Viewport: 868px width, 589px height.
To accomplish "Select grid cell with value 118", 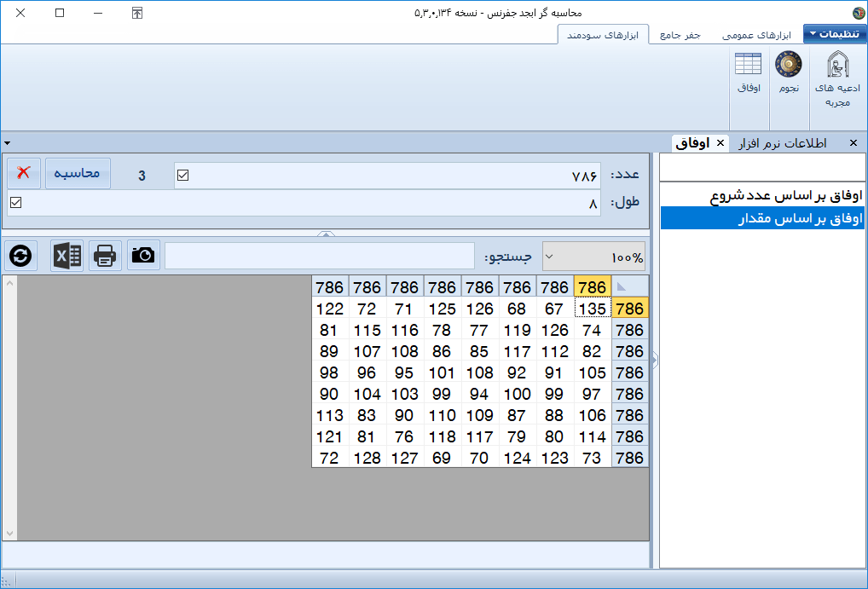I will (x=443, y=436).
